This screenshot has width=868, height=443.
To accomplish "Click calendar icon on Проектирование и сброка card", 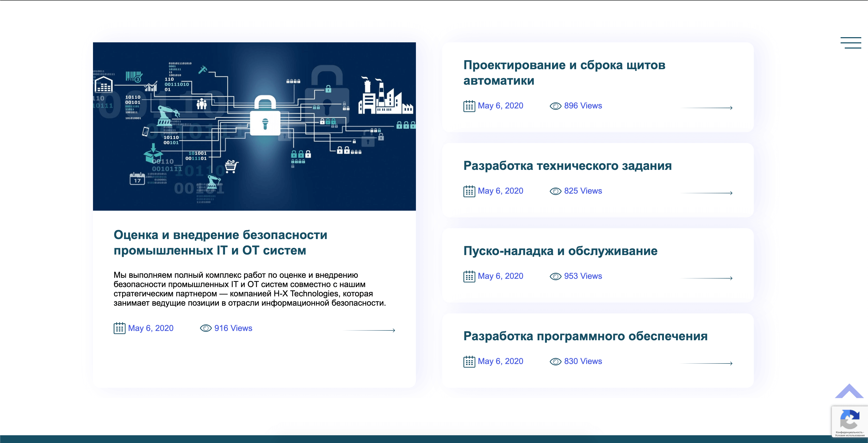I will [x=469, y=106].
